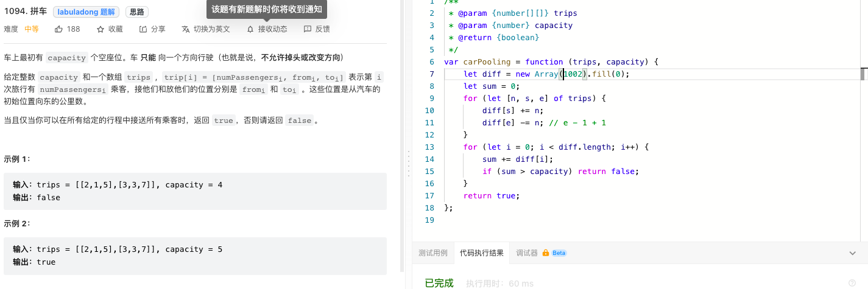Click example input line with capacity = 5
Viewport: 868px width, 289px height.
(118, 249)
